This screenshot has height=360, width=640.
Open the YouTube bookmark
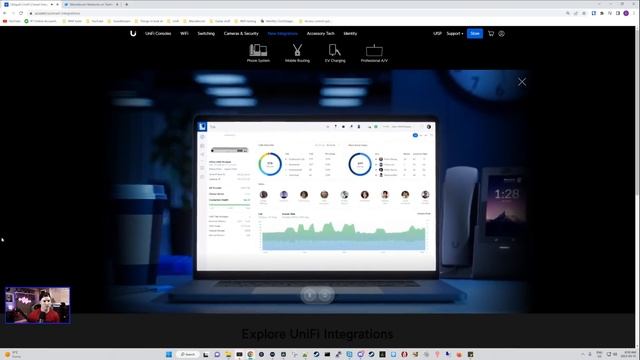click(x=11, y=21)
